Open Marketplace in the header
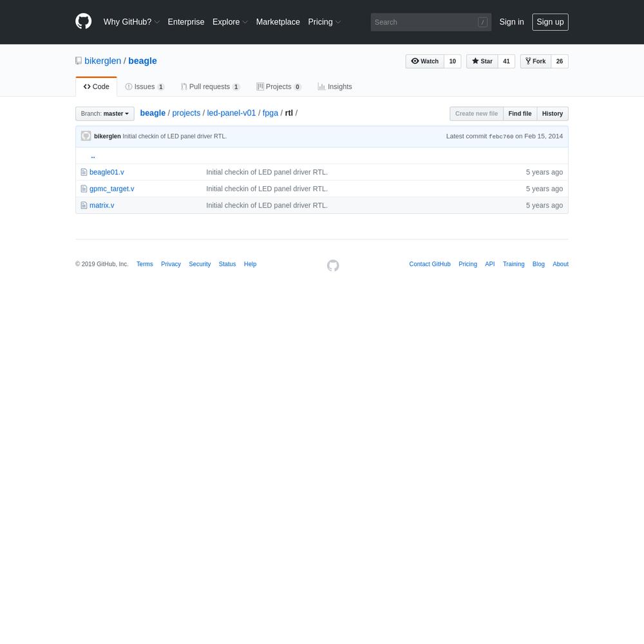Image resolution: width=644 pixels, height=644 pixels. click(x=278, y=22)
